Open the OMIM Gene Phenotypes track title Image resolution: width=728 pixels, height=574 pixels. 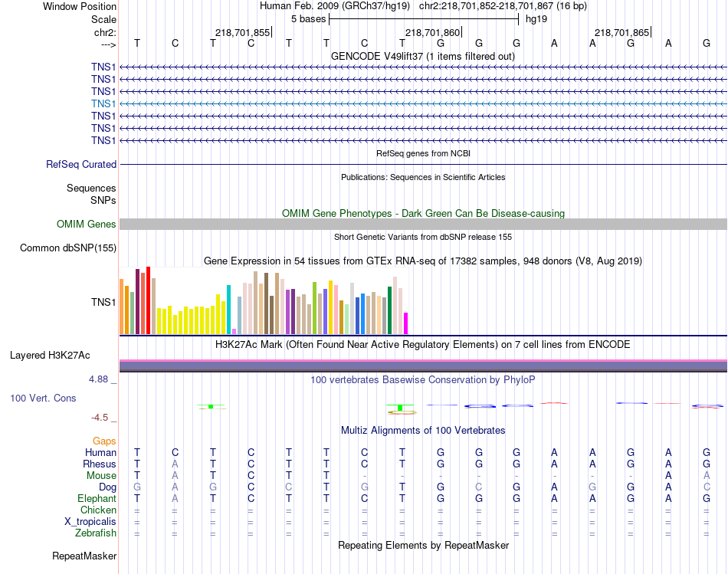pos(423,213)
